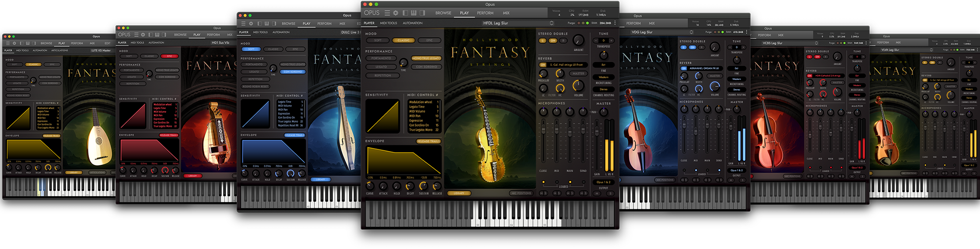Click green purge indicator dot in HFDL window
The width and height of the screenshot is (980, 249).
point(588,23)
